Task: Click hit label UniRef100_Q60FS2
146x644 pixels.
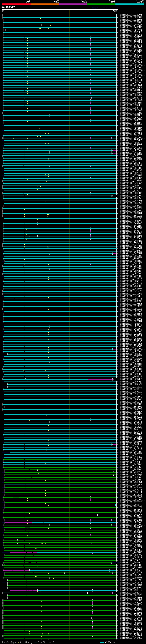Action: point(131,301)
